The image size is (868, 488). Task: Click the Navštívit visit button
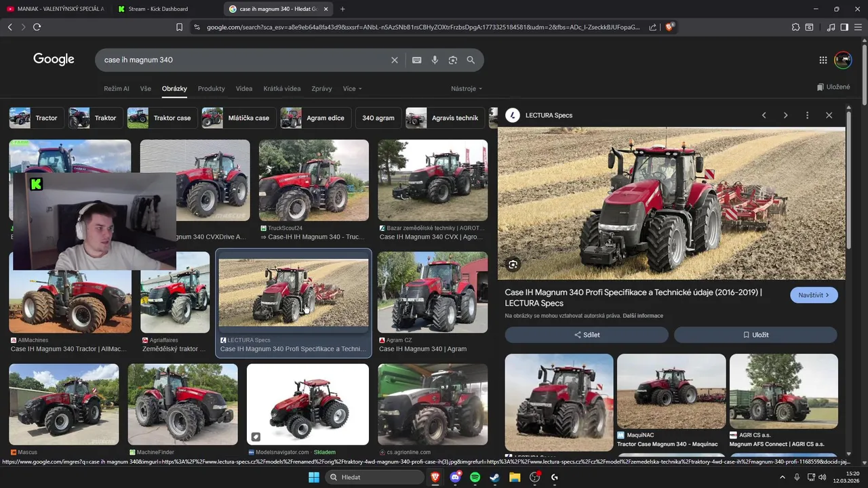[x=814, y=295]
